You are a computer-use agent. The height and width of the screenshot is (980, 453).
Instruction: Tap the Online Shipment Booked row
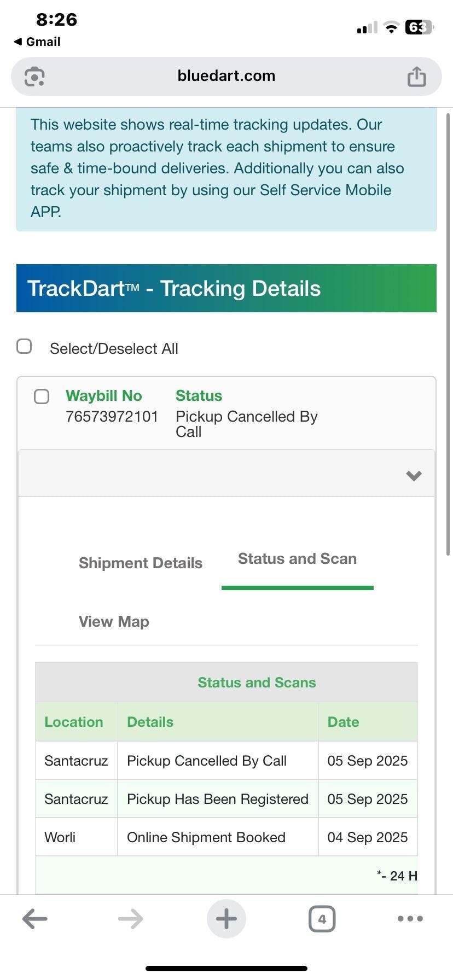coord(226,837)
